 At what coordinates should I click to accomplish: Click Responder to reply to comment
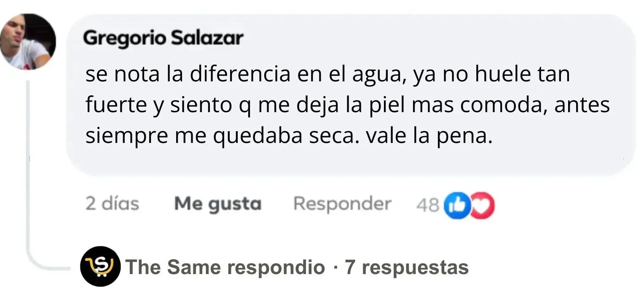click(342, 204)
